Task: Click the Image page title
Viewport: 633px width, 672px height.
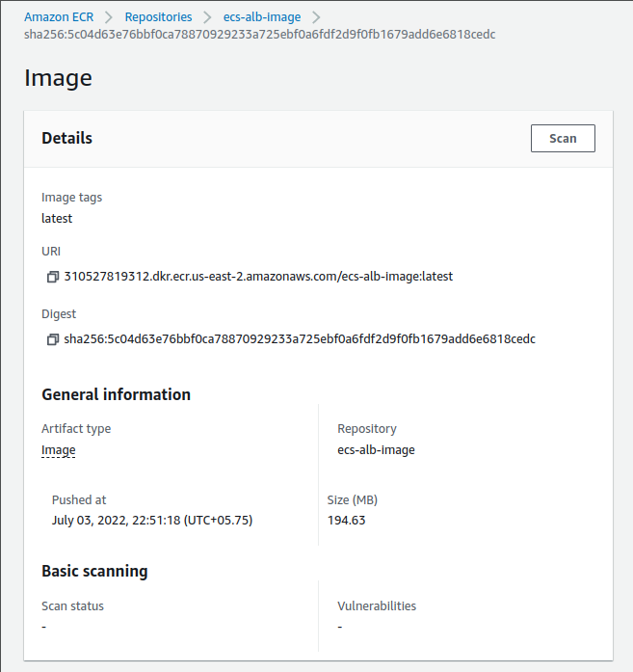Action: tap(58, 78)
